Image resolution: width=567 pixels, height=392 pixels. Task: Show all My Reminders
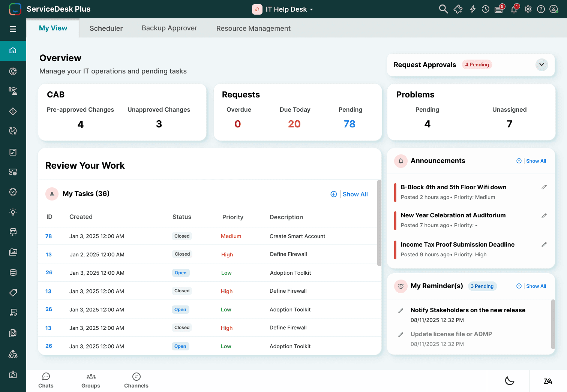(x=536, y=286)
